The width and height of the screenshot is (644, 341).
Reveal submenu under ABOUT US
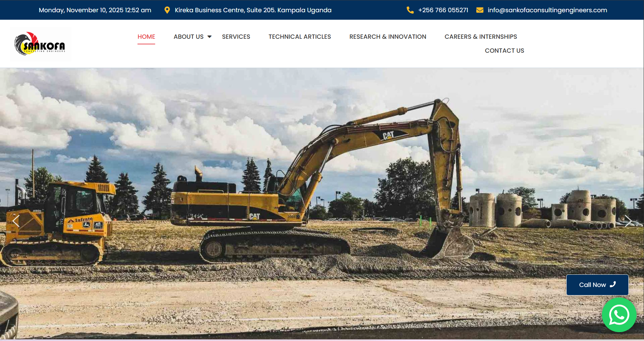188,36
